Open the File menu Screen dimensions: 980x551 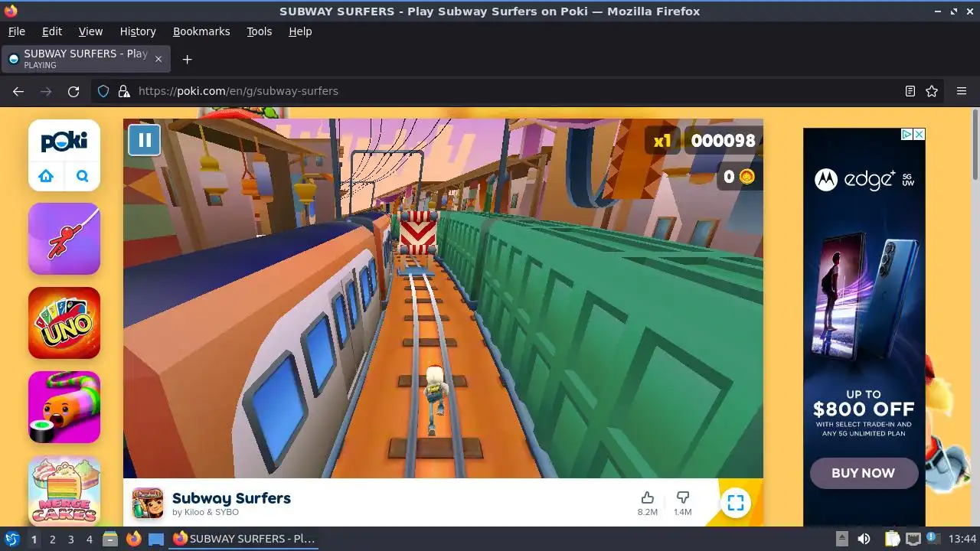click(16, 31)
